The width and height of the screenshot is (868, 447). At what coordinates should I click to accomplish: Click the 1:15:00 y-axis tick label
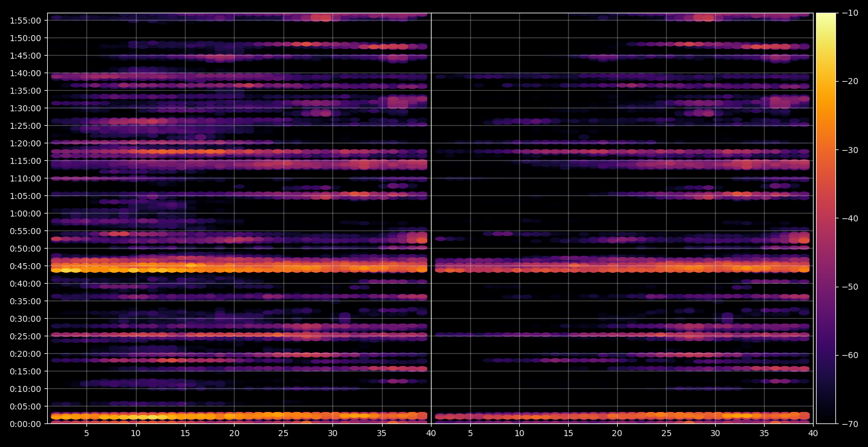pos(25,160)
